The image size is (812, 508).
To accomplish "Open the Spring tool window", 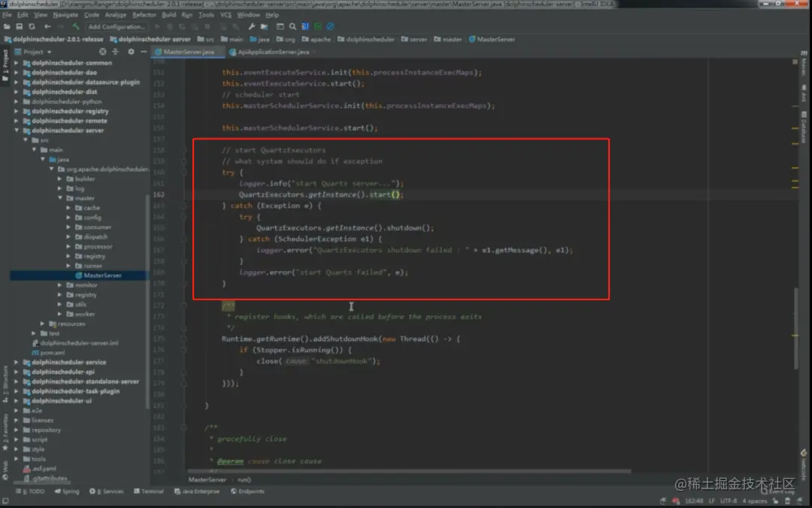I will (67, 491).
